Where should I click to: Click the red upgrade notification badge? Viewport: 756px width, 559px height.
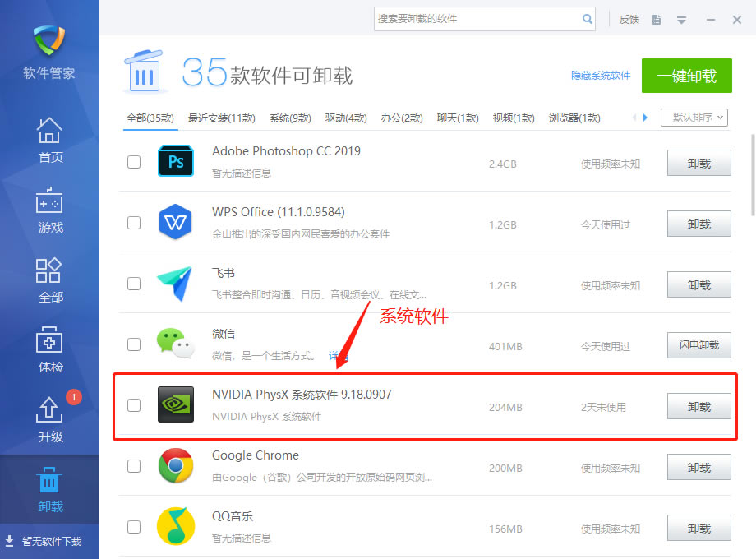[x=74, y=397]
